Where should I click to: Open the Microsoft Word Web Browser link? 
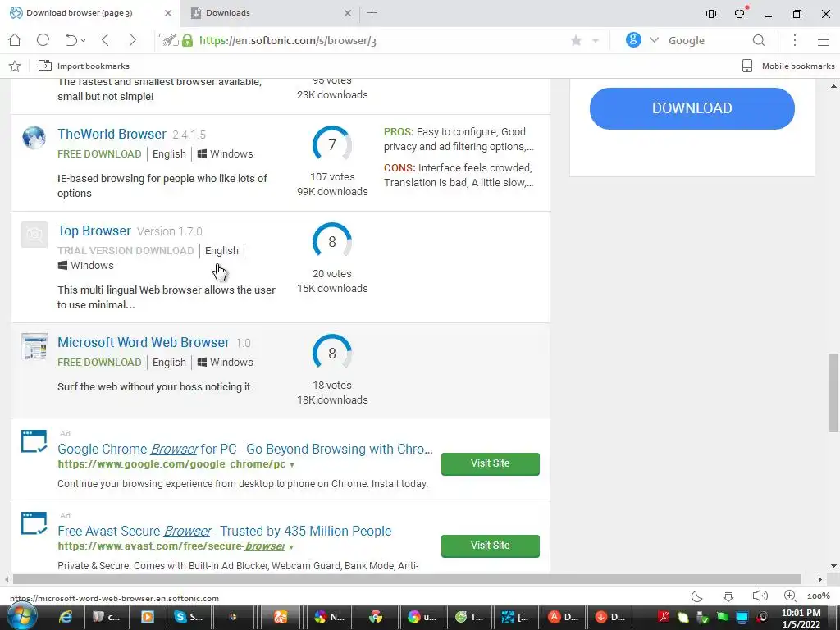(x=144, y=342)
